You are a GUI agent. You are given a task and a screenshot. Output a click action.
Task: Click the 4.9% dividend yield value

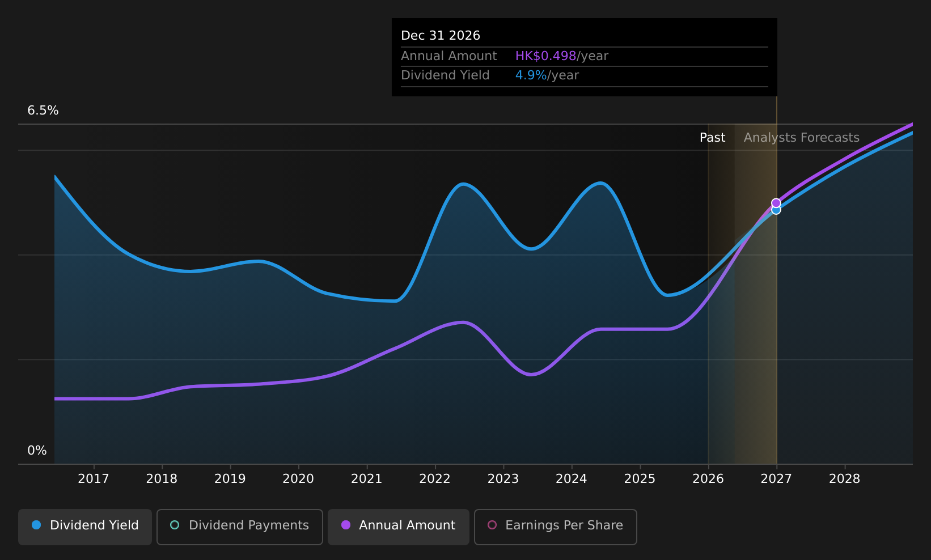pyautogui.click(x=531, y=75)
